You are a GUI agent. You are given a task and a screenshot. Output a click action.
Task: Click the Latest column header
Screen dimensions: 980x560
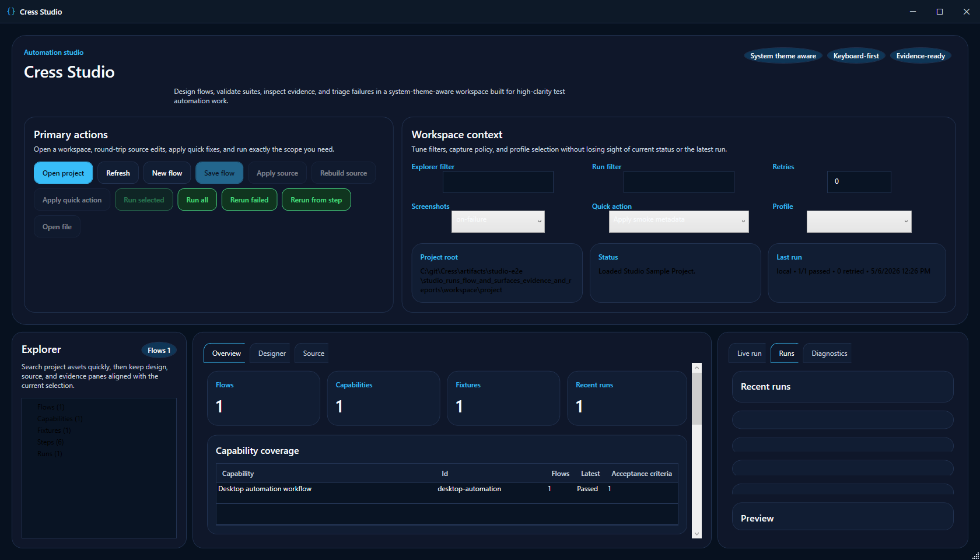590,474
